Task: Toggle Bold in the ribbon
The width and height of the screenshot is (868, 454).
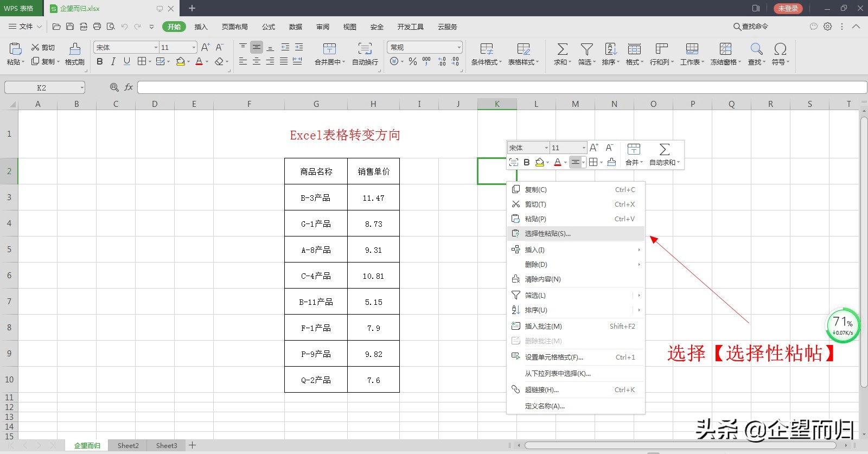Action: pyautogui.click(x=100, y=62)
